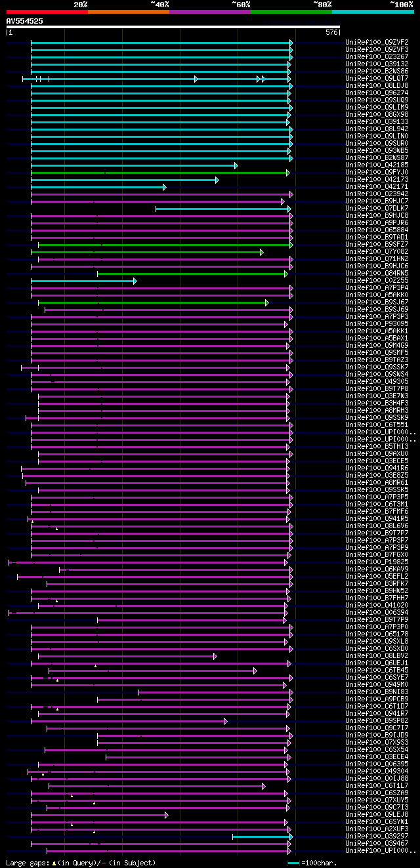This screenshot has width=420, height=868.
Task: Select the AV554525 query name
Action: [x=25, y=21]
